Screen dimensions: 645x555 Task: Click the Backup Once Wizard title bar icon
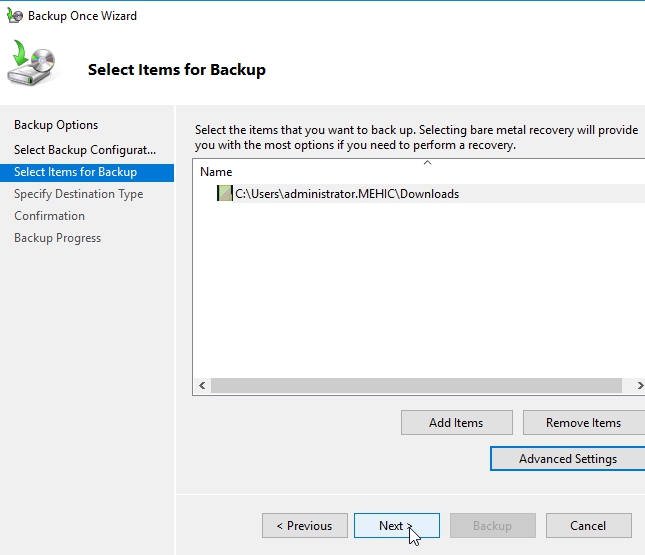tap(15, 16)
